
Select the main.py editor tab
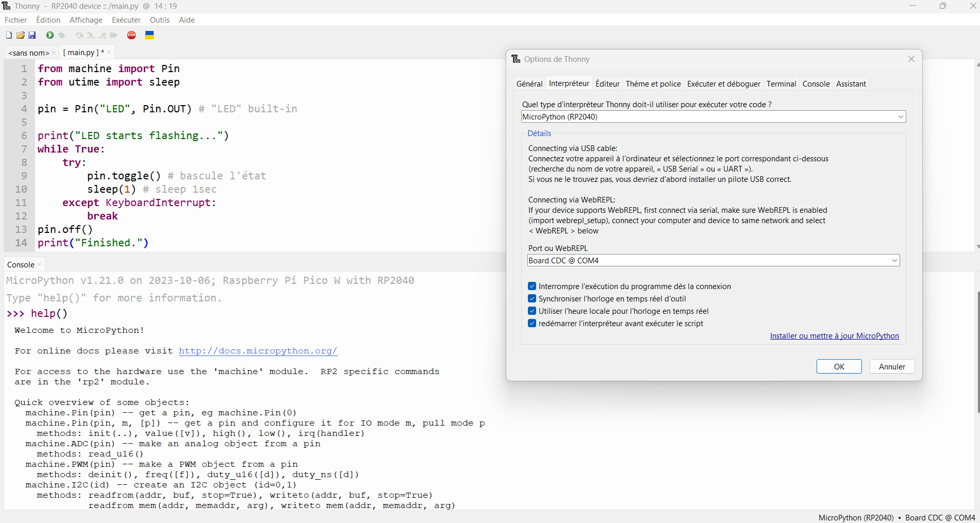point(82,52)
